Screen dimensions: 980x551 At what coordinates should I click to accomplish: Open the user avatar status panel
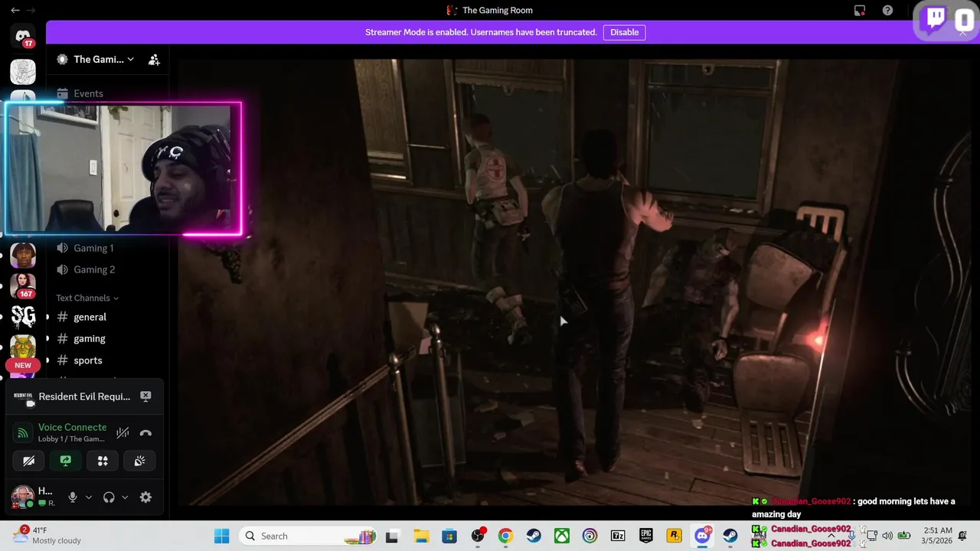pos(21,497)
